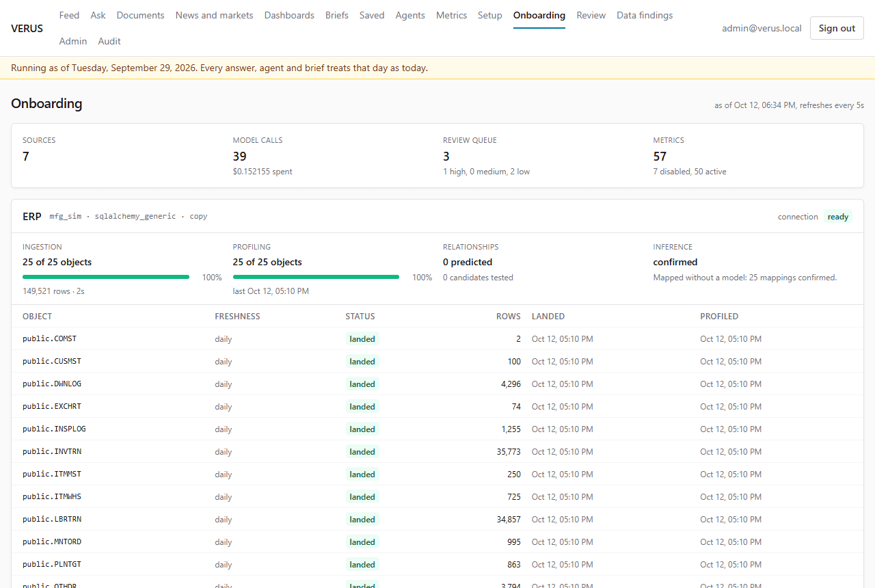Select News and markets tab
This screenshot has height=588, width=875.
pyautogui.click(x=214, y=15)
